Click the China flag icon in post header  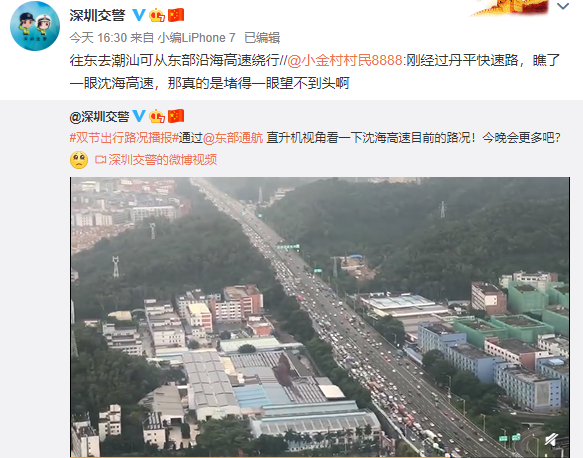coord(176,15)
